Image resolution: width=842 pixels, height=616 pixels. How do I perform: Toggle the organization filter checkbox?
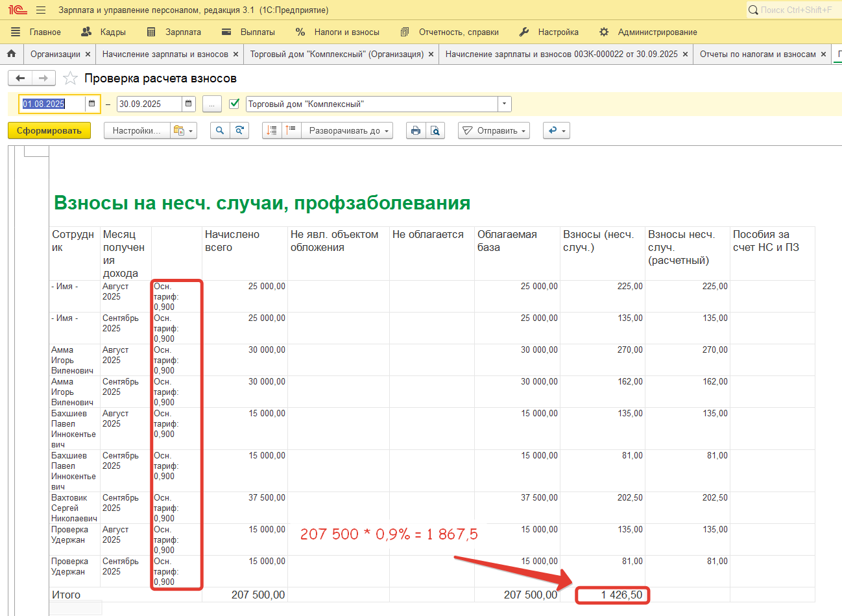point(235,104)
